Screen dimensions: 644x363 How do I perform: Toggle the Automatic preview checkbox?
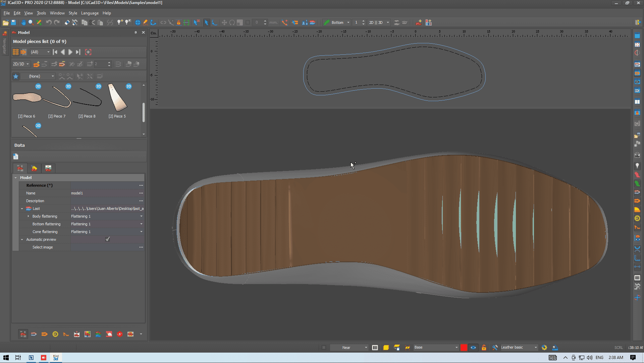point(107,239)
